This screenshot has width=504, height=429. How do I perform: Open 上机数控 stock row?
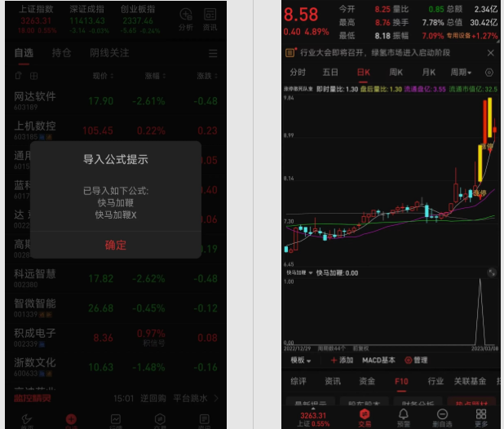pyautogui.click(x=116, y=130)
